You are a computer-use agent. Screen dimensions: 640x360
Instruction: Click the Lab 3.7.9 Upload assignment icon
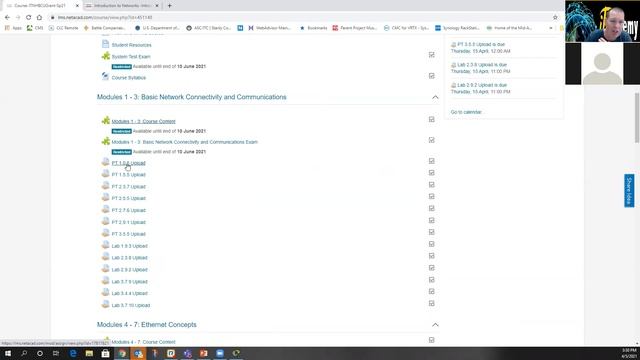tap(106, 281)
